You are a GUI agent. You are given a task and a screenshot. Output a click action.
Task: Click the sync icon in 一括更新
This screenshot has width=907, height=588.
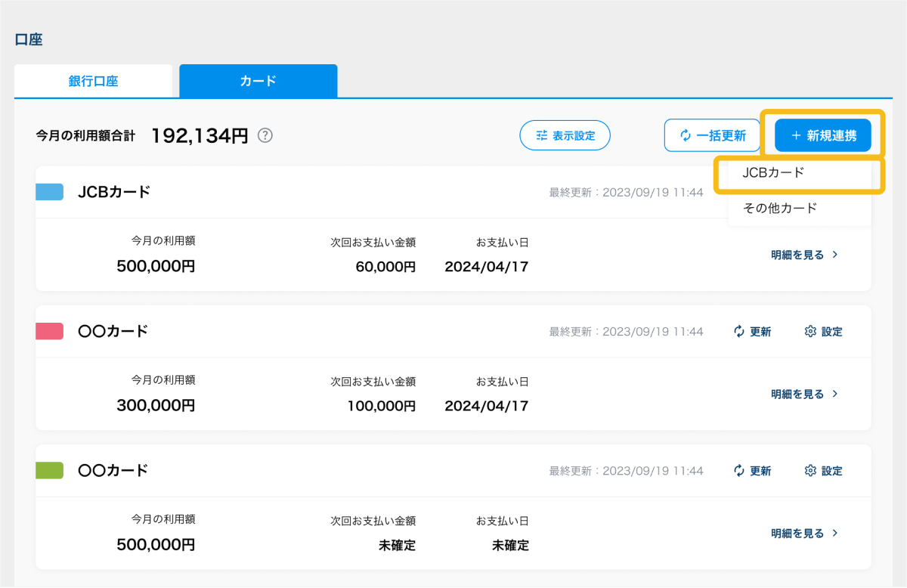point(686,135)
